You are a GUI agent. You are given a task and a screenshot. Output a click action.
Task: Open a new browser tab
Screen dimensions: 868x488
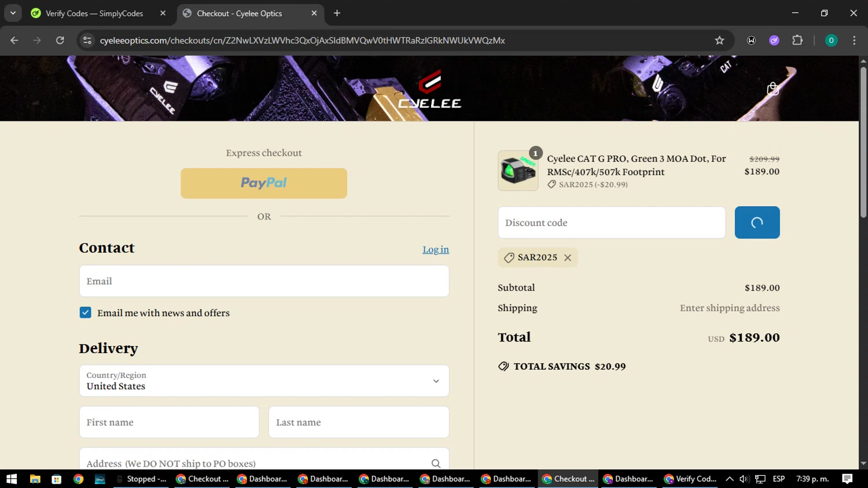337,13
